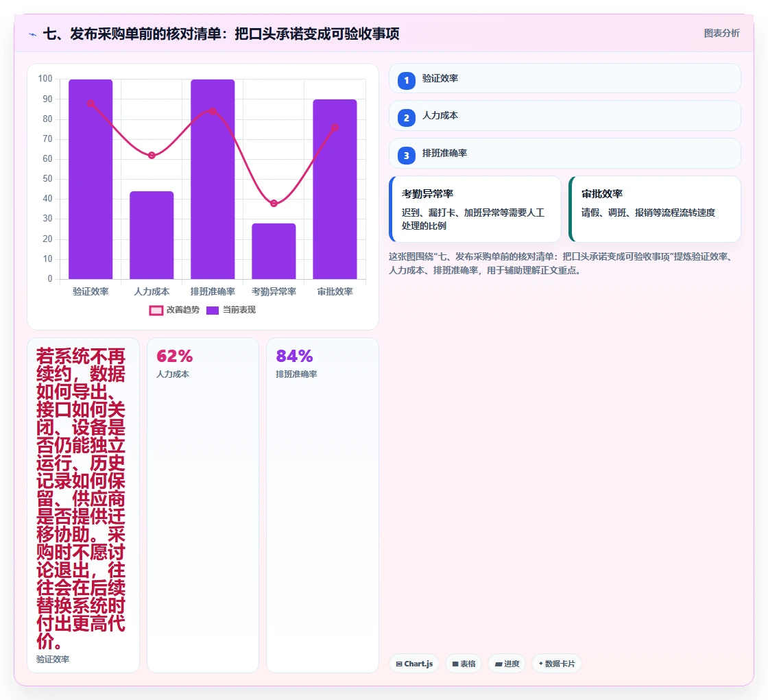768x700 pixels.
Task: Click the 考勤异常率 purple bar
Action: (274, 252)
